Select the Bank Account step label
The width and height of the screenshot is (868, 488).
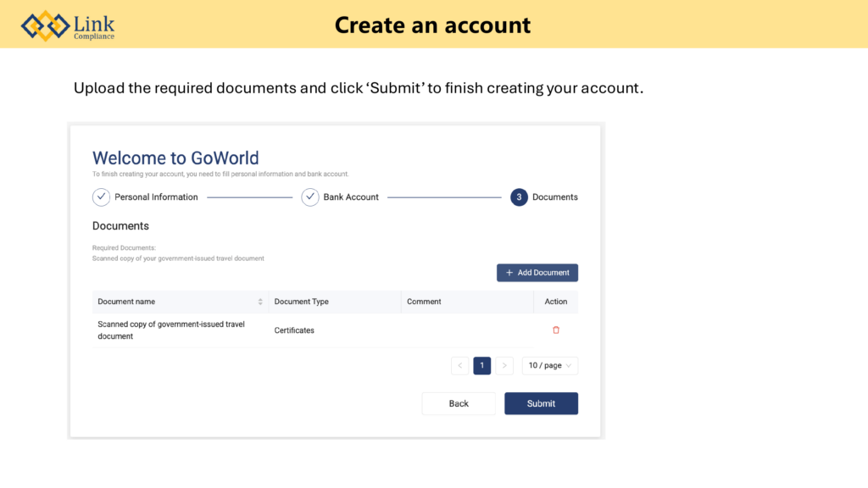tap(351, 197)
